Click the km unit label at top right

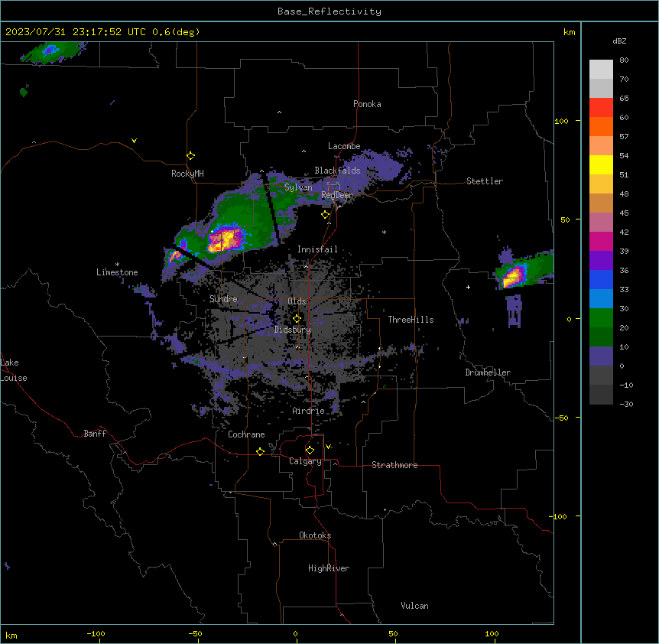(569, 32)
